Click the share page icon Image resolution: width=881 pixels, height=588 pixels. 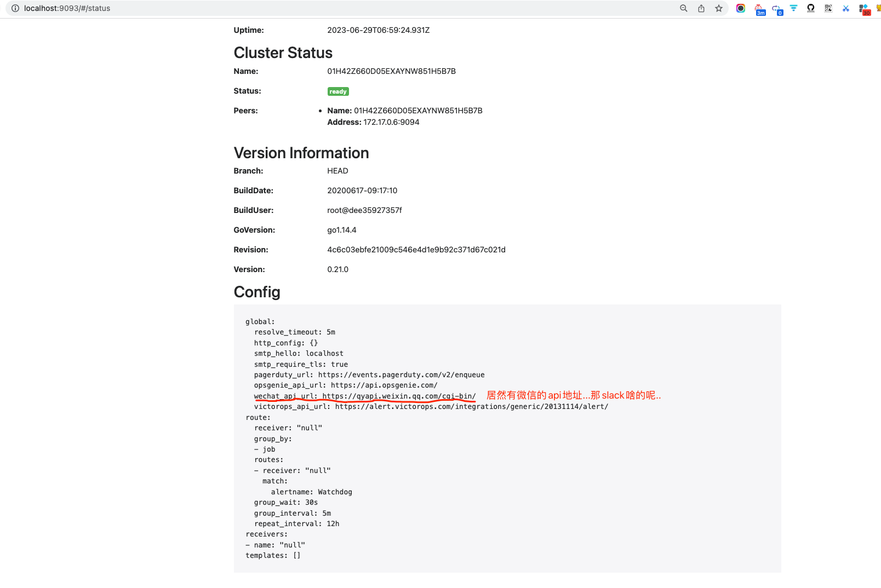tap(701, 8)
